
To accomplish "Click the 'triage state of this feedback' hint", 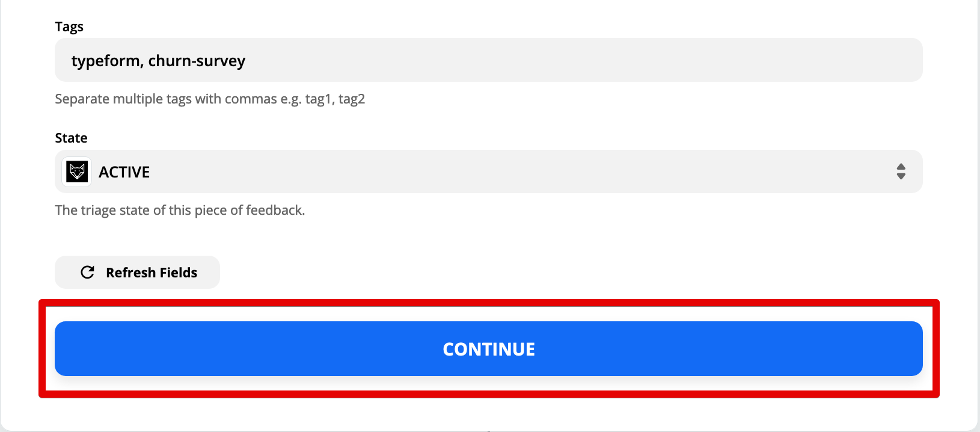I will click(180, 210).
